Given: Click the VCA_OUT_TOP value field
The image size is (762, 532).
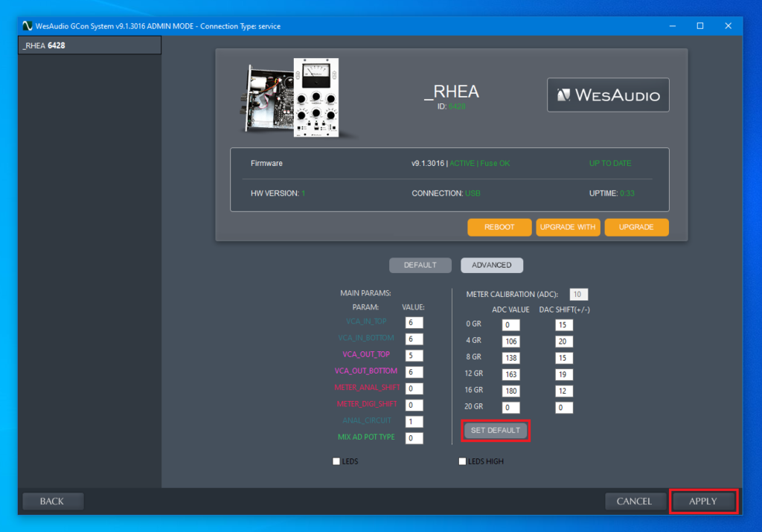Looking at the screenshot, I should pyautogui.click(x=414, y=356).
